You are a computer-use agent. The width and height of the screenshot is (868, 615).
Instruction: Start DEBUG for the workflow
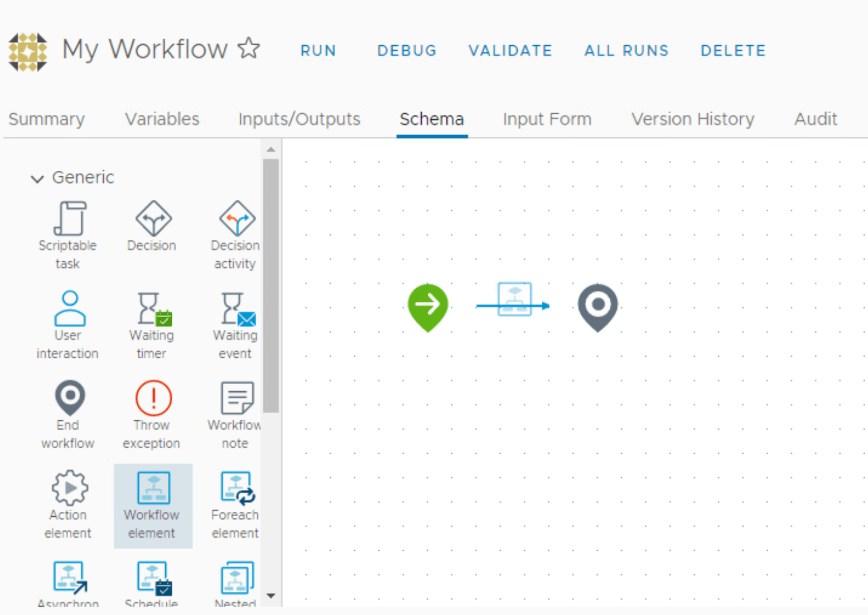pos(407,51)
